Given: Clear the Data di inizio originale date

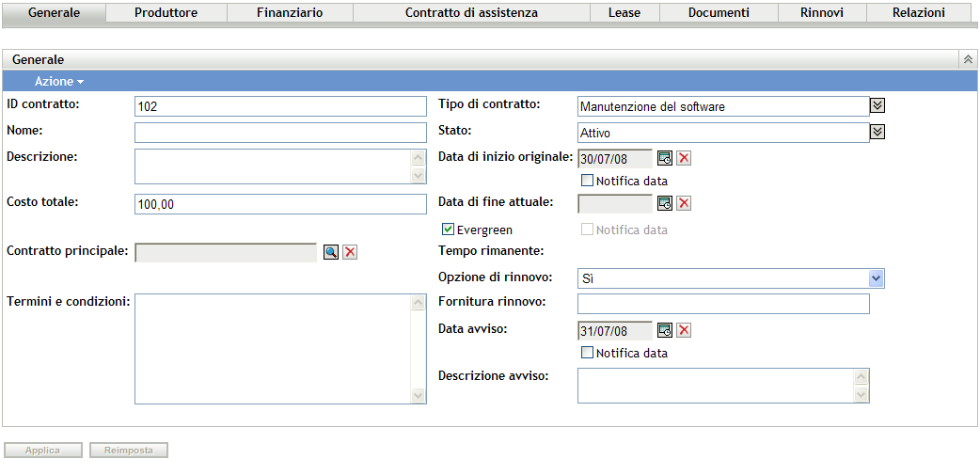Looking at the screenshot, I should click(x=684, y=158).
